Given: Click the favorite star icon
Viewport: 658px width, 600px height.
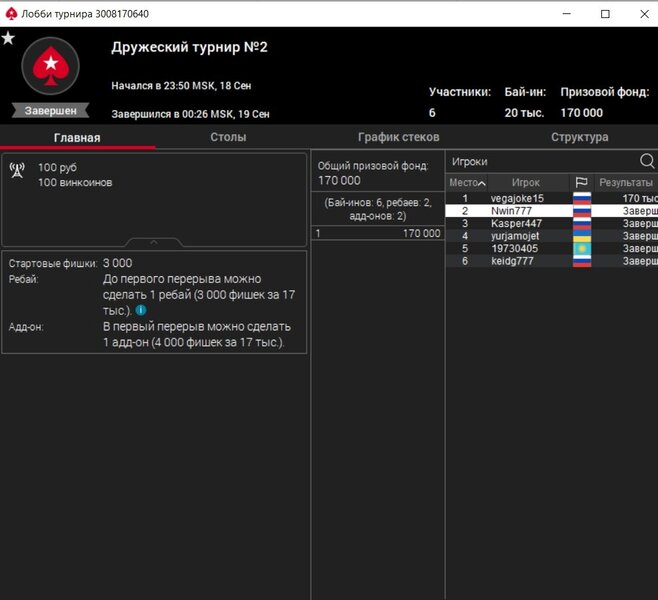Looking at the screenshot, I should tap(8, 38).
